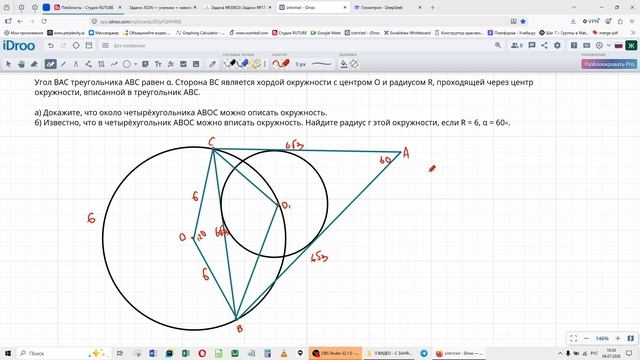Screen dimensions: 640x360
Task: Select the text tool
Action: pyautogui.click(x=158, y=64)
